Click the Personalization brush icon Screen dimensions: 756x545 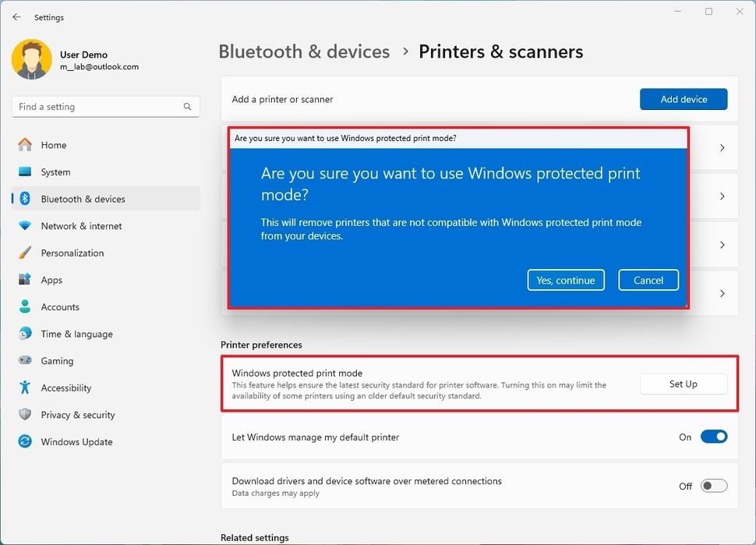26,253
